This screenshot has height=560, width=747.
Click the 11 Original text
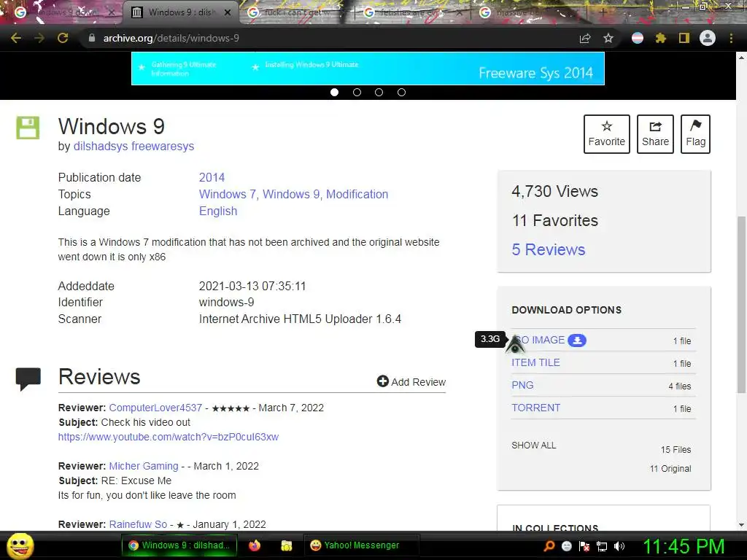[670, 469]
